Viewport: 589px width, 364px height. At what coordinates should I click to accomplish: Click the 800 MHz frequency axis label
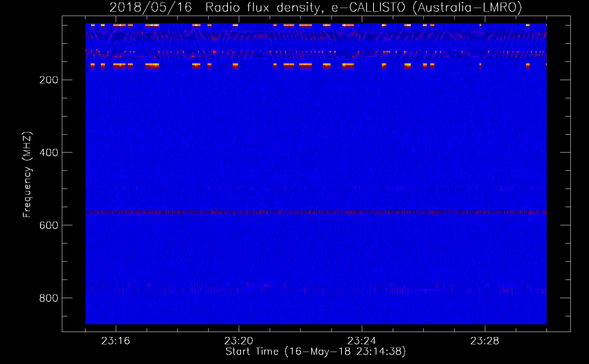48,298
